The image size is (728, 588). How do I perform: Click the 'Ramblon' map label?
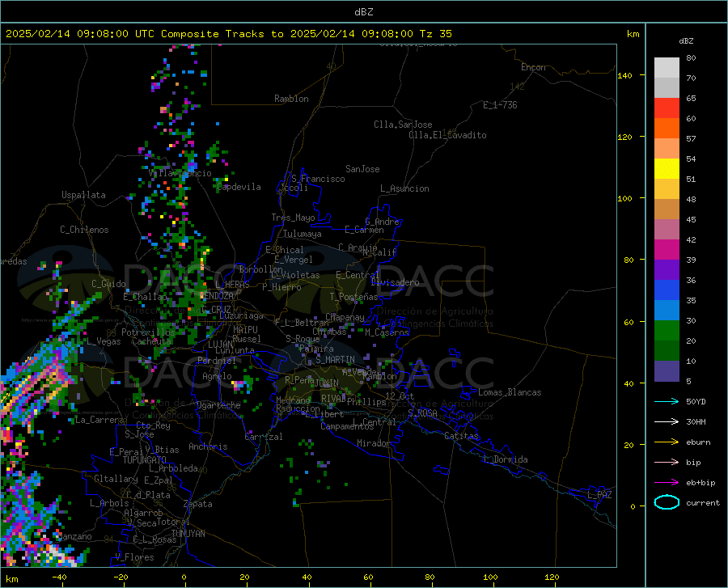tap(291, 99)
